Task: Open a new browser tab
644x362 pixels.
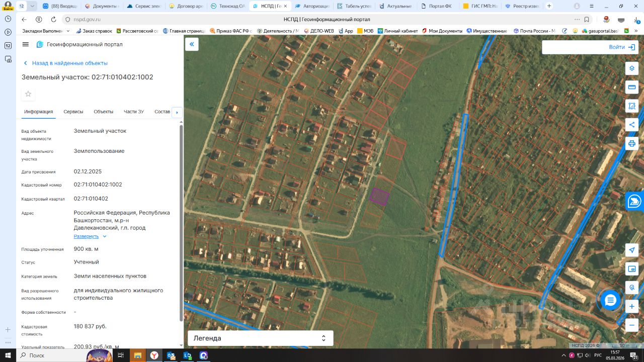Action: pos(549,6)
